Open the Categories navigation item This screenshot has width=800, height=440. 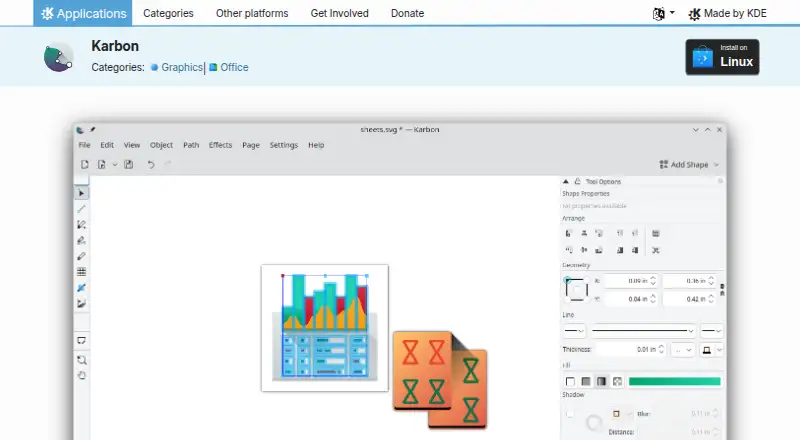tap(168, 13)
